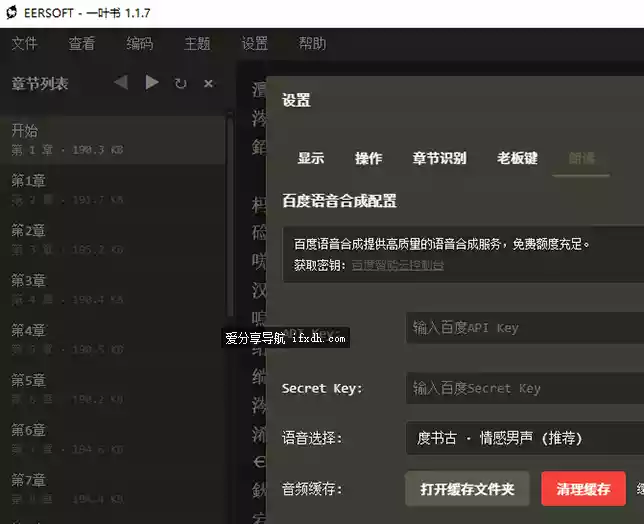The width and height of the screenshot is (644, 524).
Task: Open the 主题 menu
Action: 197,43
